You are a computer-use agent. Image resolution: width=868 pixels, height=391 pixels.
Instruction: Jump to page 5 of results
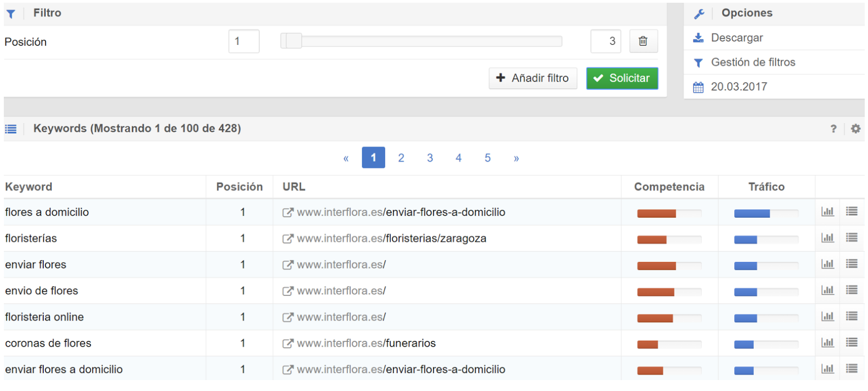pyautogui.click(x=487, y=158)
